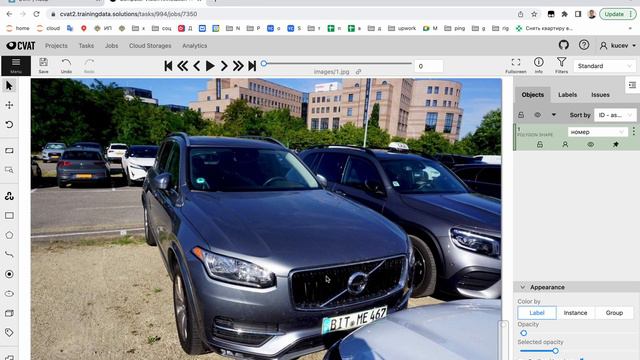Click the fit image tool

9,151
